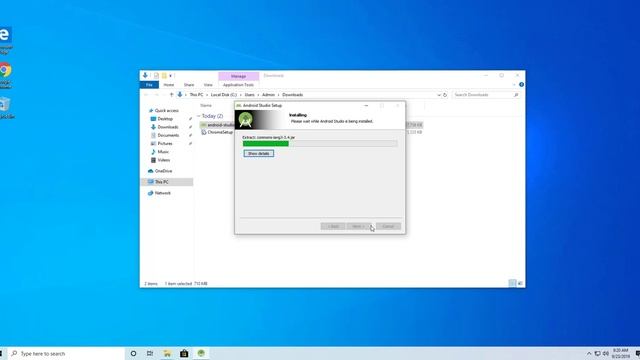Click the Refresh button beside address bar
This screenshot has height=360, width=640.
pos(445,95)
